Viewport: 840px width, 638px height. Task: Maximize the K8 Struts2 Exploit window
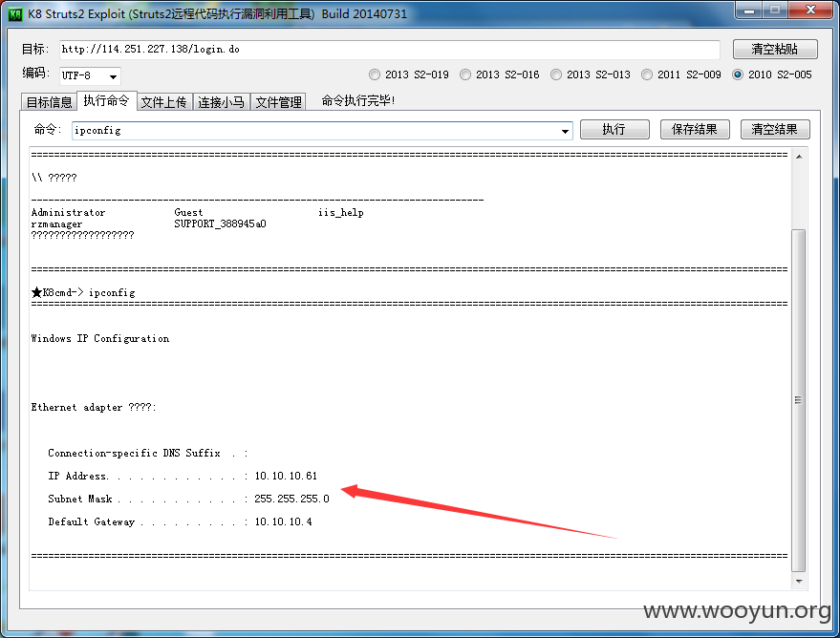(x=775, y=11)
